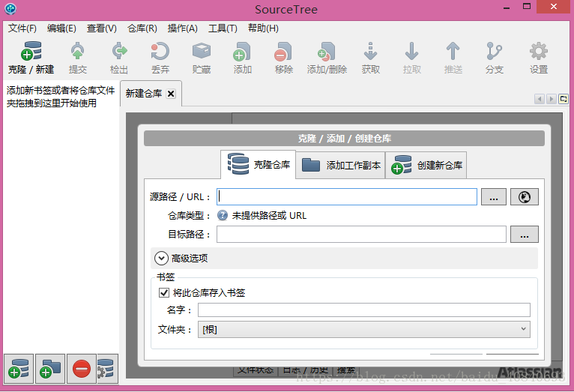574x392 pixels.
Task: Click the question mark icon beside 仓库类型
Action: tap(223, 215)
